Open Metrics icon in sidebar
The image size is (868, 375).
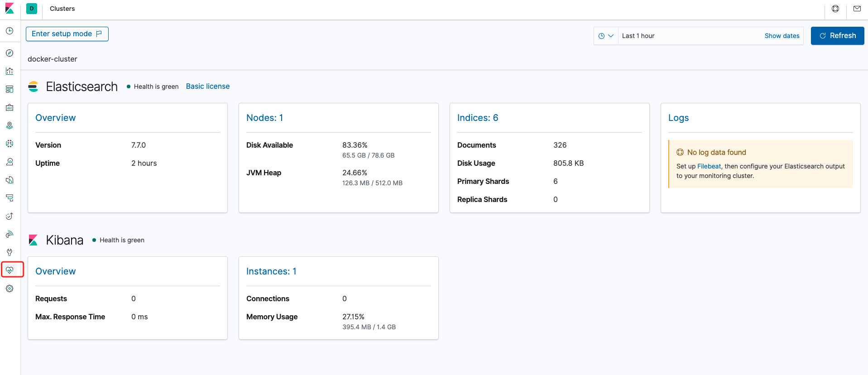click(10, 162)
